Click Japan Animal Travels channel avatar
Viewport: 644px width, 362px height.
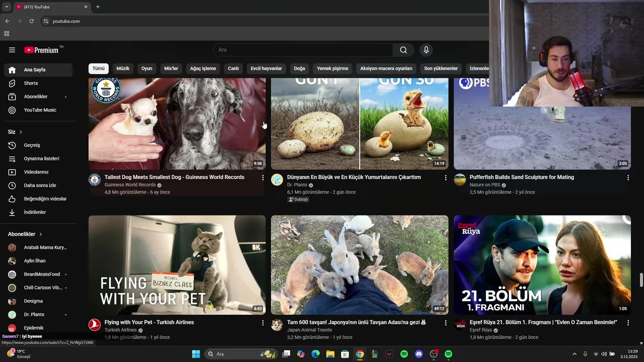(277, 325)
